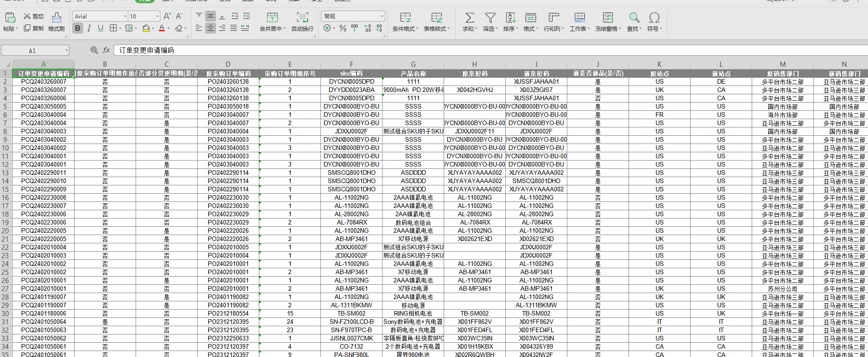868x357 pixels.
Task: Toggle underline formatting button
Action: (x=101, y=29)
